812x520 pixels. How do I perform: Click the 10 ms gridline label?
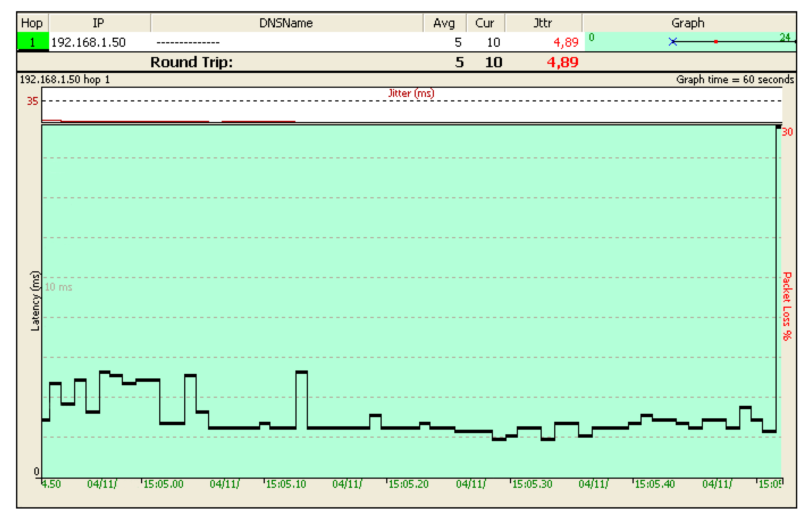[58, 287]
